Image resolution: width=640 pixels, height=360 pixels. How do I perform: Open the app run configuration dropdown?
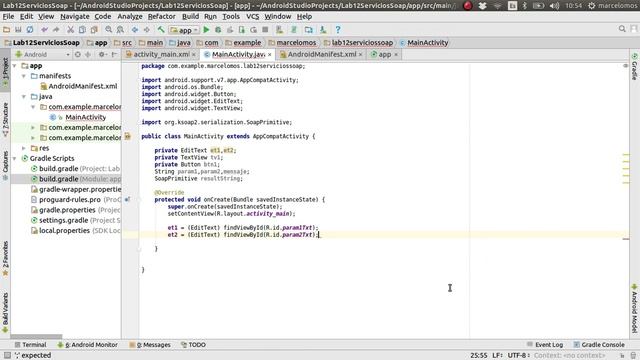click(184, 30)
